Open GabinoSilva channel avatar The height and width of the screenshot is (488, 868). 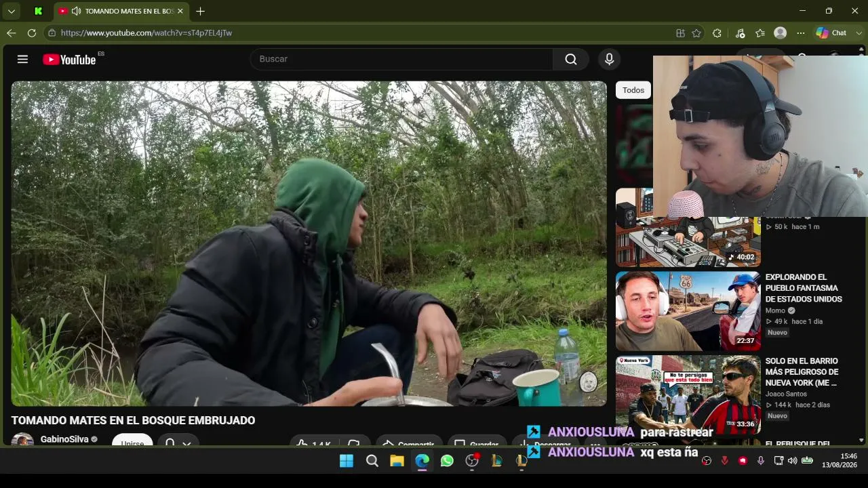point(22,439)
